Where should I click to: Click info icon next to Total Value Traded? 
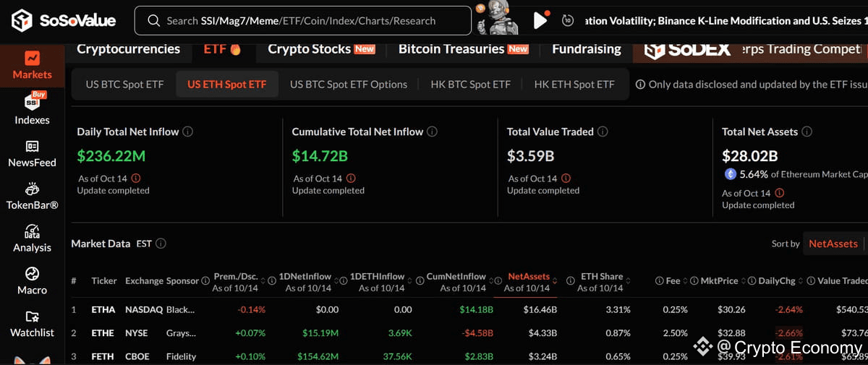point(603,132)
